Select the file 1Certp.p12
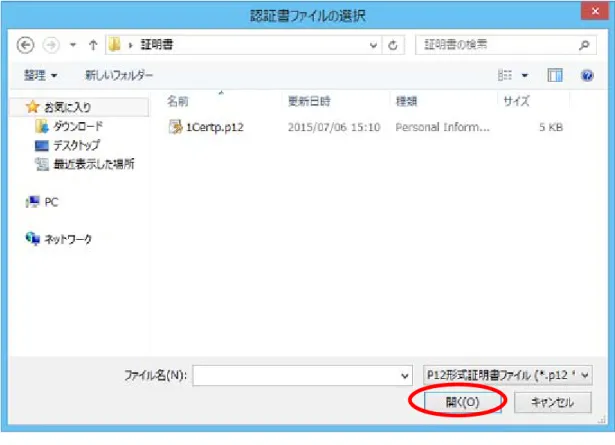The image size is (615, 445). (215, 127)
